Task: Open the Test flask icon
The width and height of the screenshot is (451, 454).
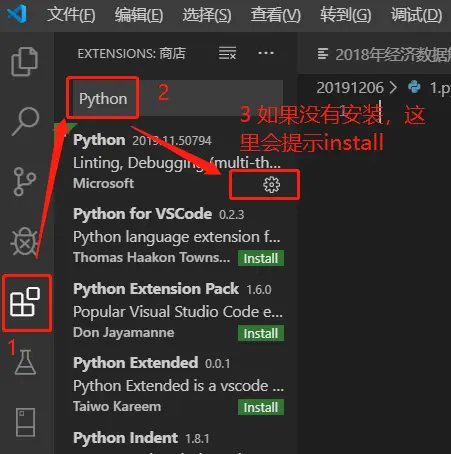Action: click(x=25, y=362)
